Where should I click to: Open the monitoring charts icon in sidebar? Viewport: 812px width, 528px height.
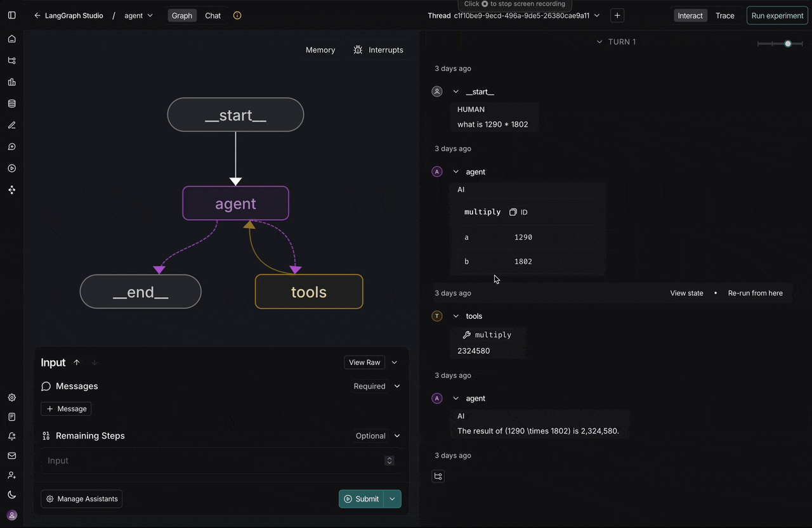[11, 82]
